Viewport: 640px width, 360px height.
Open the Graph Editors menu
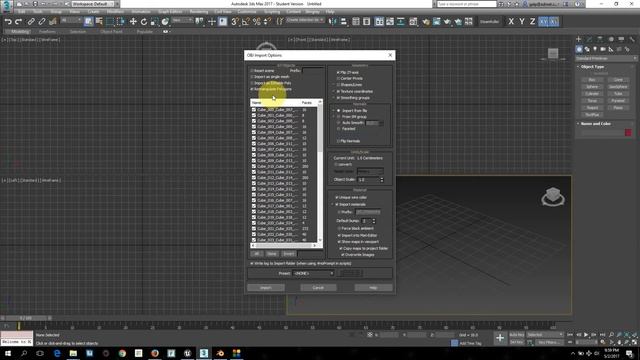(x=170, y=12)
